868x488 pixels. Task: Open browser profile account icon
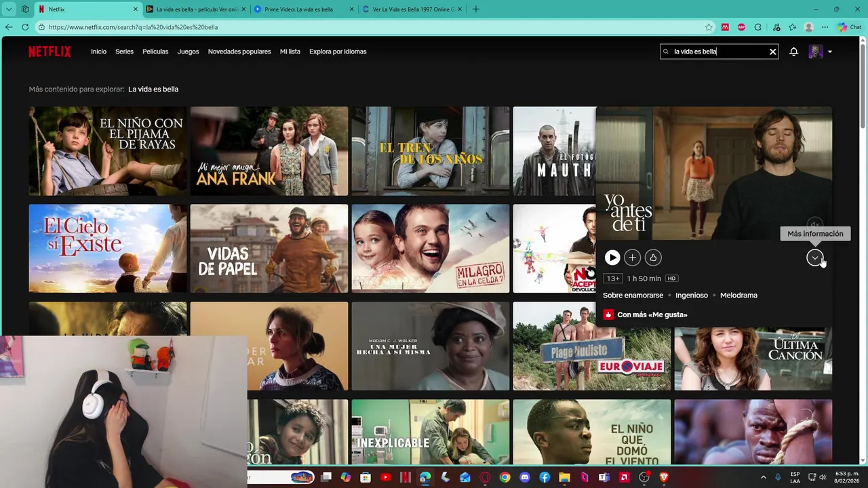pos(808,27)
